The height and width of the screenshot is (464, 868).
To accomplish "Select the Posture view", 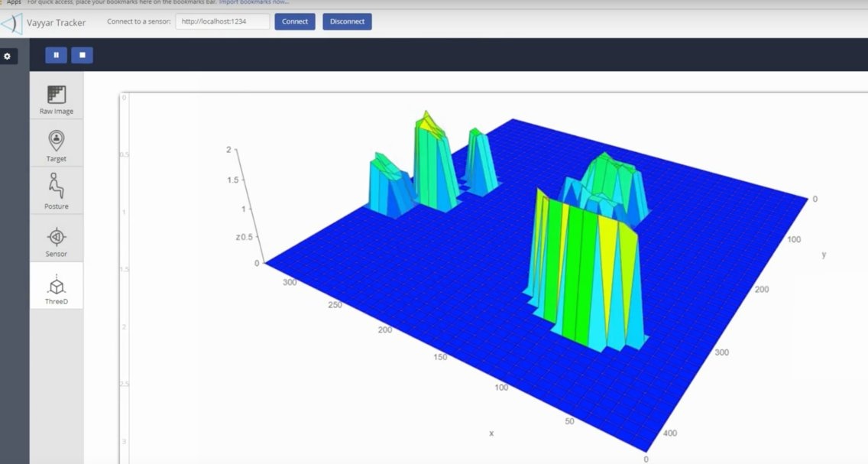I will coord(57,191).
